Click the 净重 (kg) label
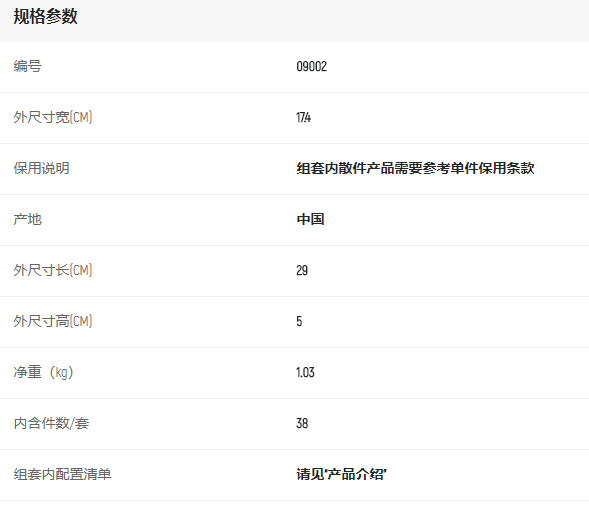The image size is (589, 515). click(x=44, y=373)
